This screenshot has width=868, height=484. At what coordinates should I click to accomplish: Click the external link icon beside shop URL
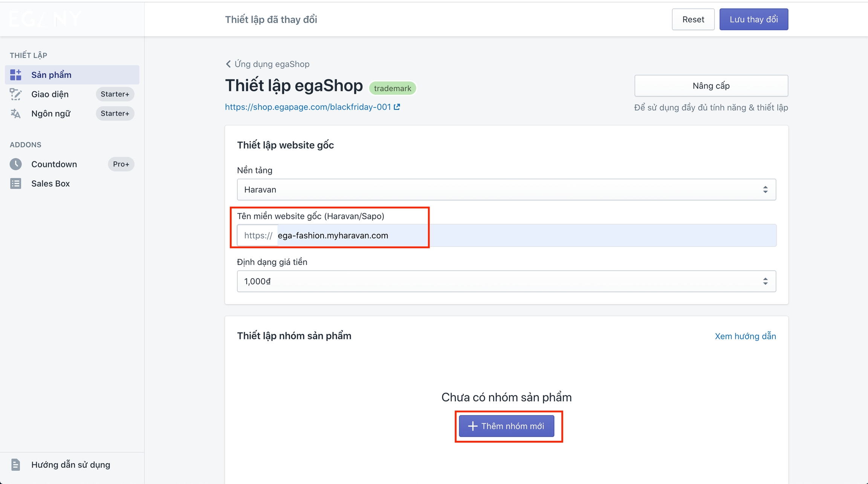tap(397, 107)
